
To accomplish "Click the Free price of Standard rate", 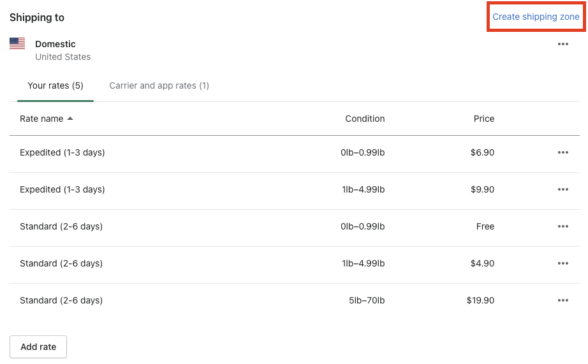I will (485, 227).
